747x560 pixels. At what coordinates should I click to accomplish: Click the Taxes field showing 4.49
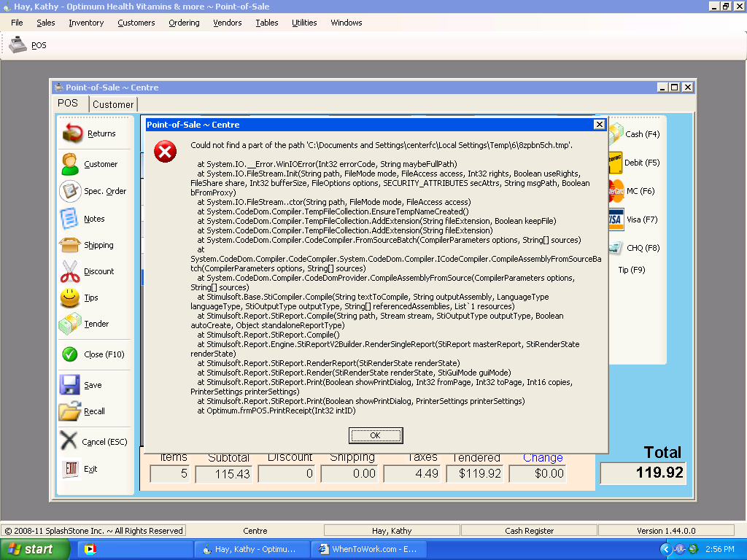pyautogui.click(x=411, y=473)
